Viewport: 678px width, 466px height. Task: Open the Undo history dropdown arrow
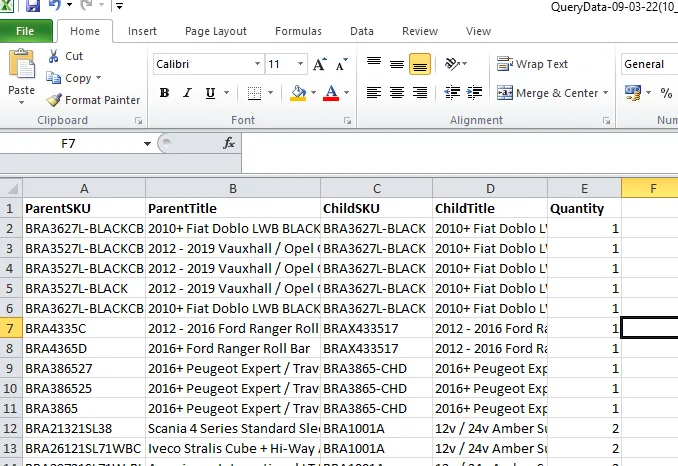click(x=69, y=5)
